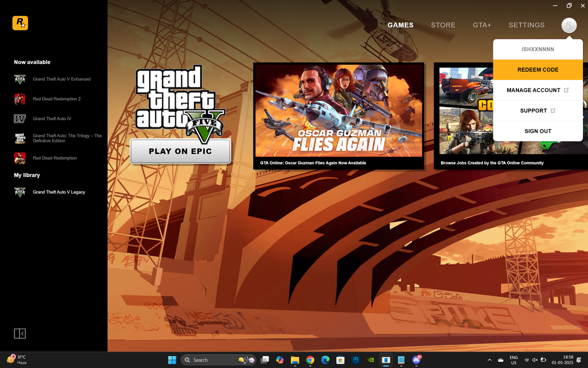Click 'GTA Online: Oscar Guzman Flies Again Now Available' caption

pyautogui.click(x=313, y=163)
